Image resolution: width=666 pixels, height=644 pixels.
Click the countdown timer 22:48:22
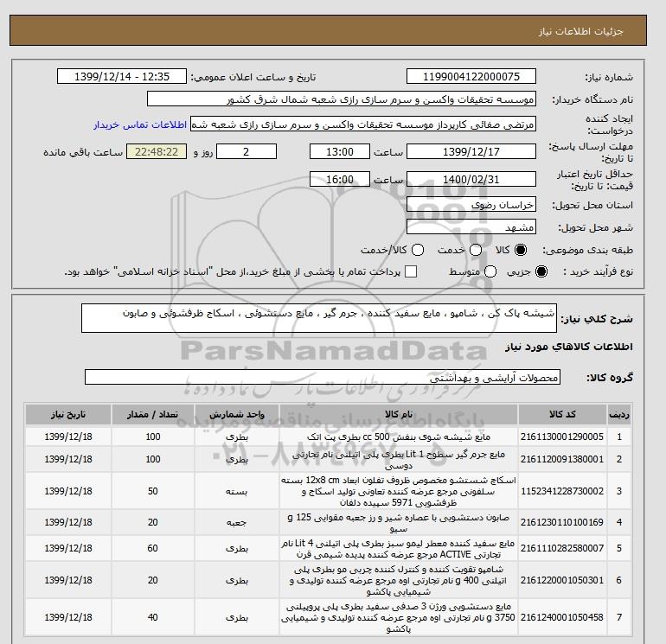click(x=157, y=151)
